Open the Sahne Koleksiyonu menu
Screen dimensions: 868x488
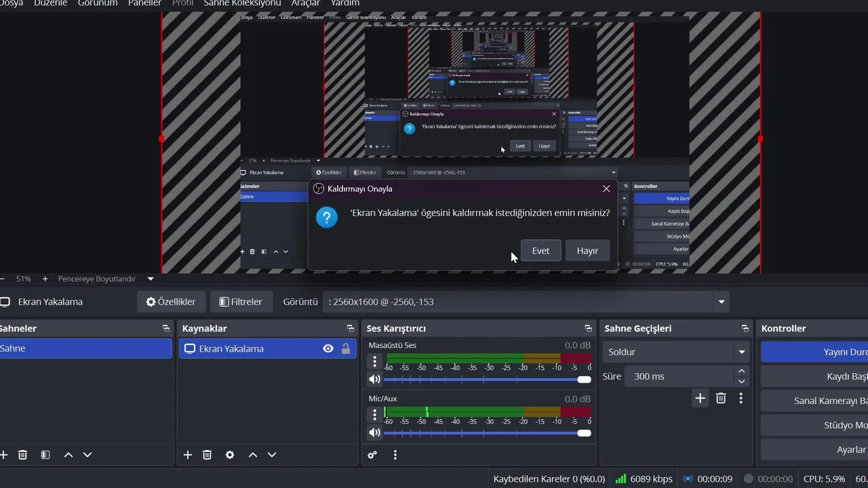(x=242, y=3)
